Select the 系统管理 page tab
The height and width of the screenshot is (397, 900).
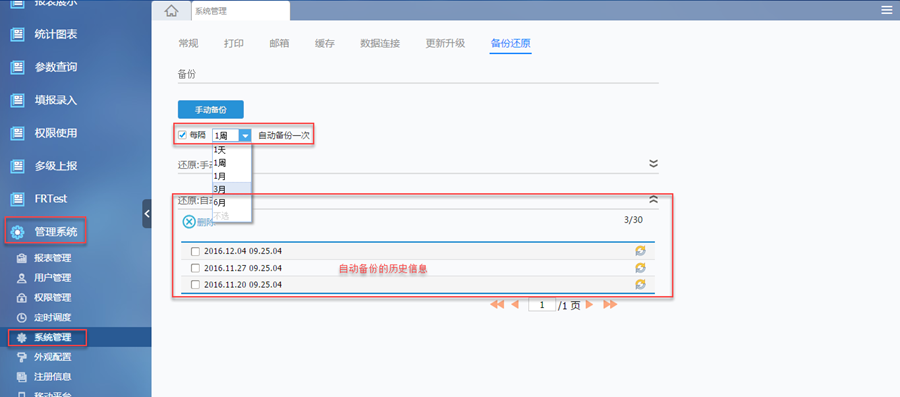point(240,11)
